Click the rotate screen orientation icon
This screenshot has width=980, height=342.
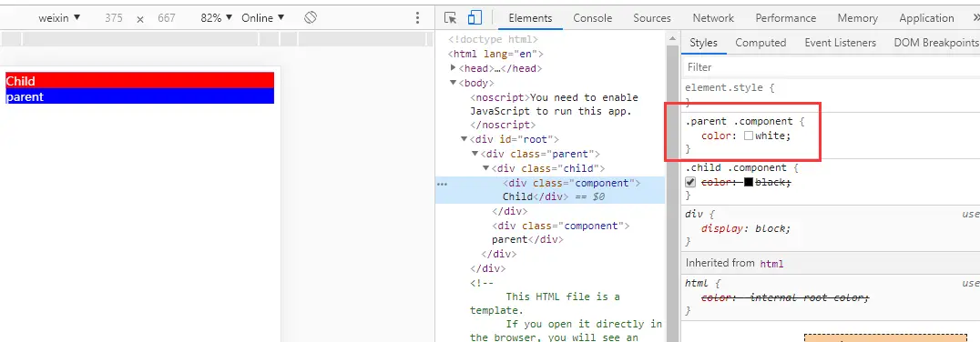click(311, 17)
